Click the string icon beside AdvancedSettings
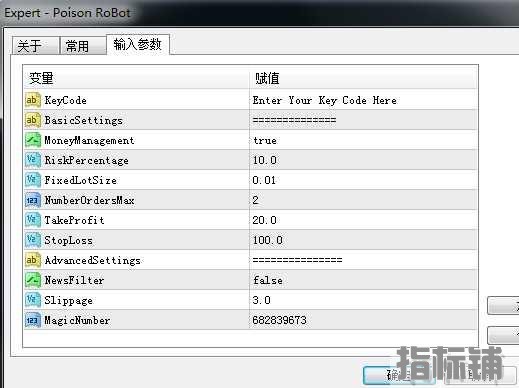Screen dimensions: 519x388 (33, 260)
